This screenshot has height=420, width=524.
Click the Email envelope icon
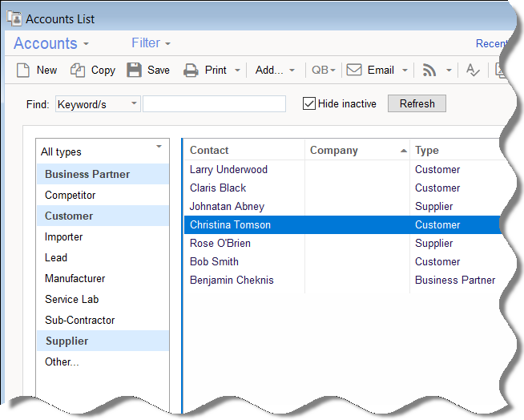pyautogui.click(x=354, y=71)
